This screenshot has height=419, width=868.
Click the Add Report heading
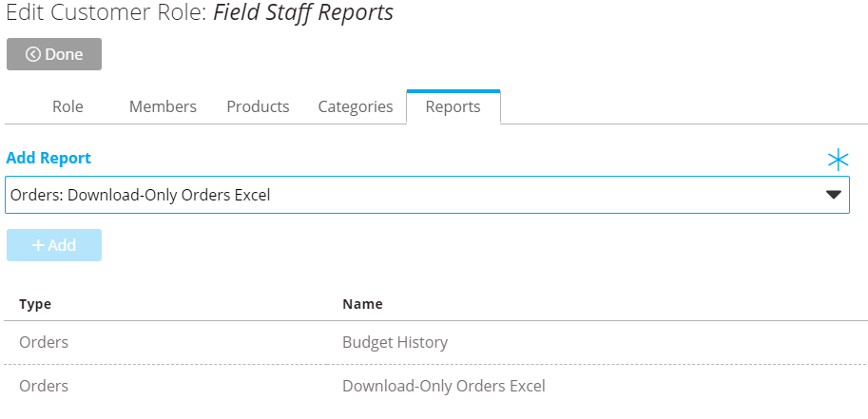pos(48,159)
